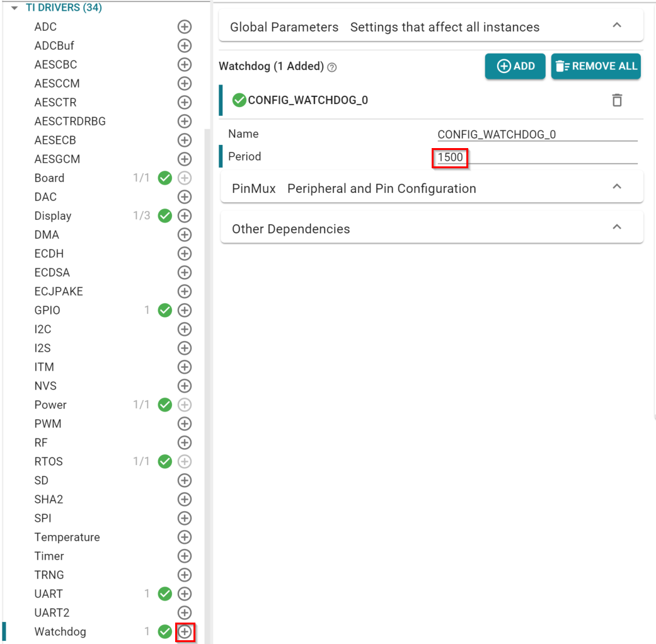The image size is (656, 644).
Task: Delete CONFIG_WATCHDOG_0 using trash icon
Action: (x=617, y=100)
